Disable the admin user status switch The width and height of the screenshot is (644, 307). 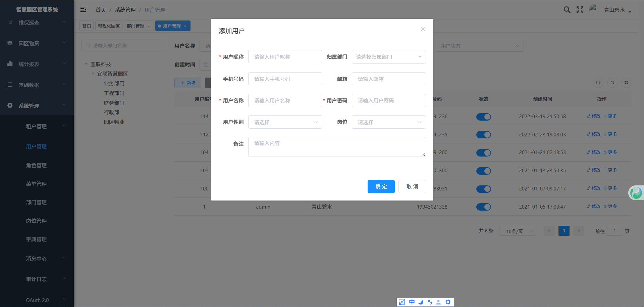[x=483, y=207]
